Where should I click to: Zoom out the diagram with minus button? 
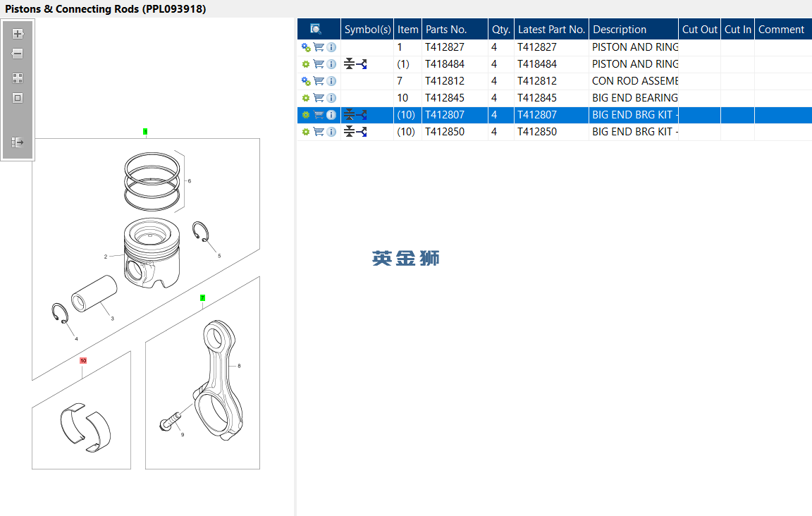pyautogui.click(x=18, y=54)
